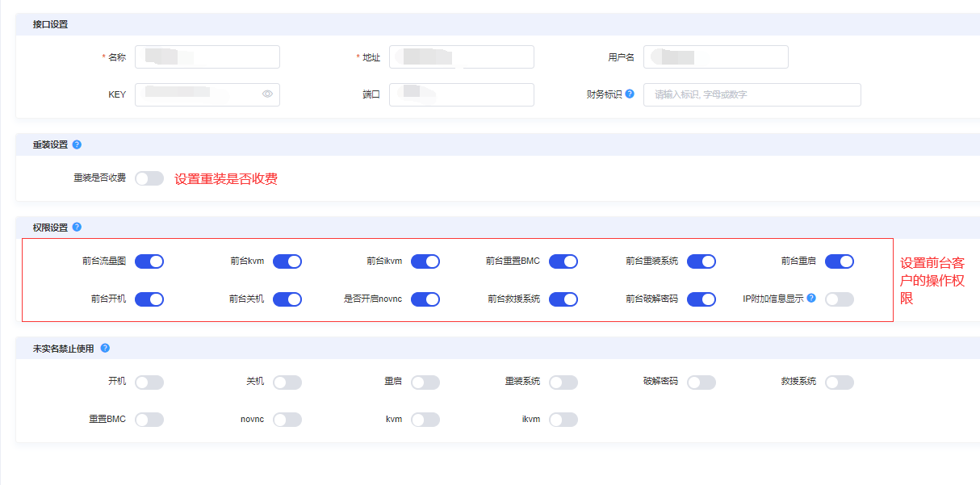The height and width of the screenshot is (485, 980).
Task: Focus the 名称 input field
Action: point(207,57)
